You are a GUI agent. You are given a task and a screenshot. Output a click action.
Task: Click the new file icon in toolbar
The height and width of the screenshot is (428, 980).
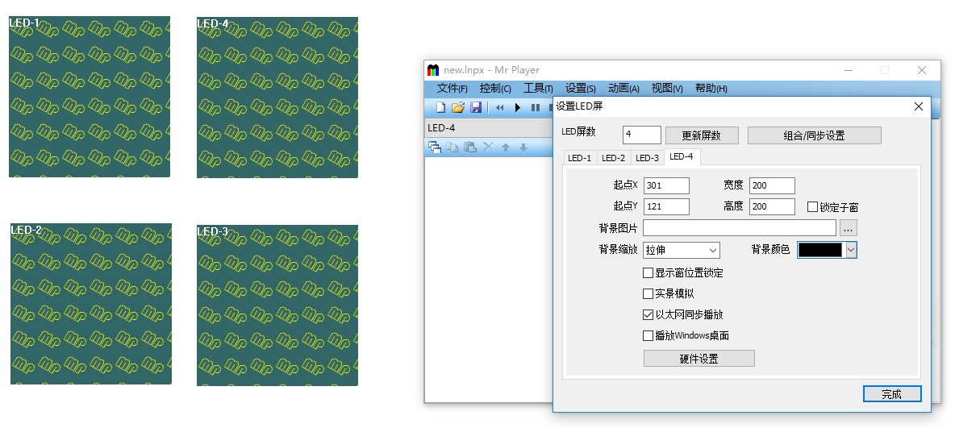(x=440, y=107)
